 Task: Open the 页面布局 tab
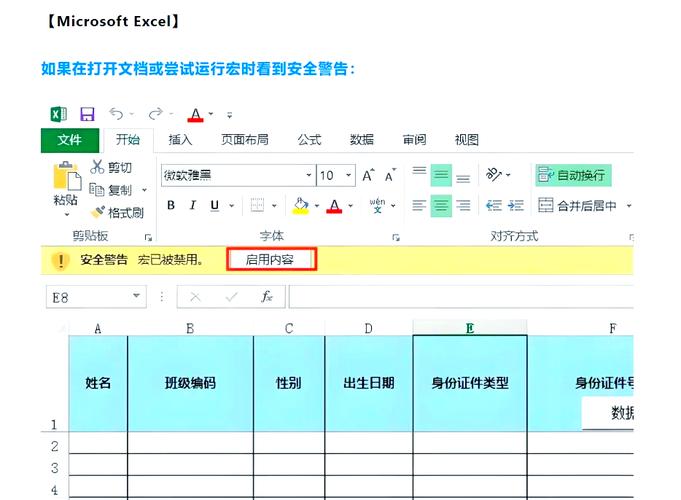tap(245, 139)
